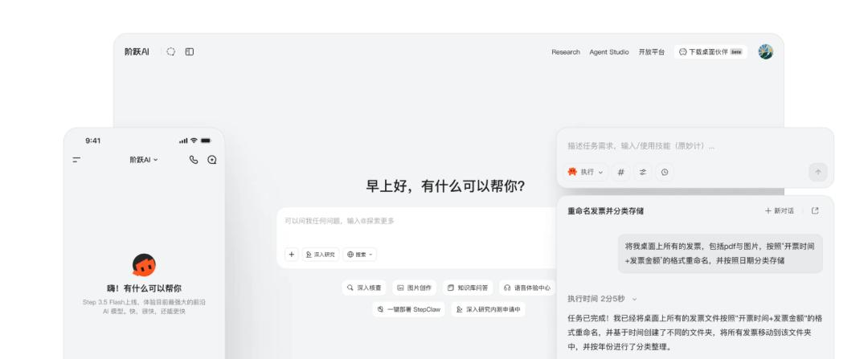Open conversation in new window icon
This screenshot has height=359, width=868.
815,210
